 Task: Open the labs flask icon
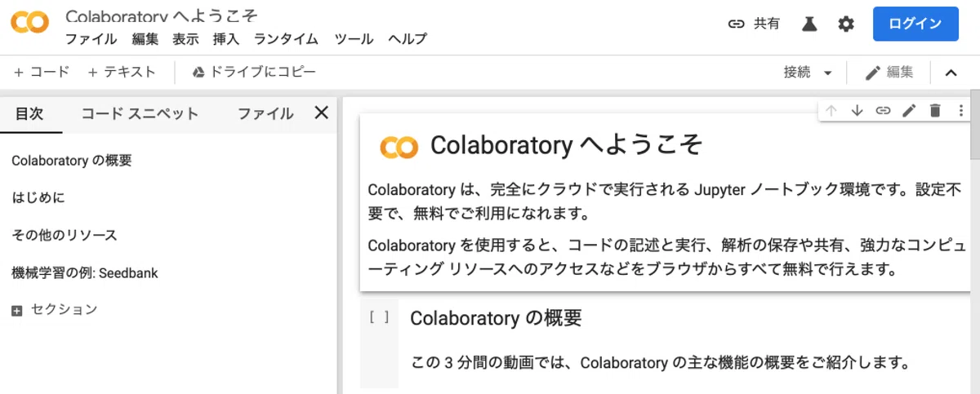[809, 24]
